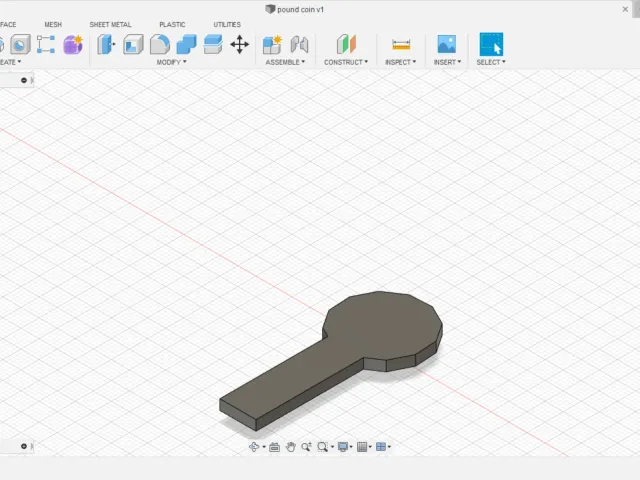The height and width of the screenshot is (480, 640).
Task: Expand the Display Settings dropdown arrow
Action: click(x=351, y=447)
